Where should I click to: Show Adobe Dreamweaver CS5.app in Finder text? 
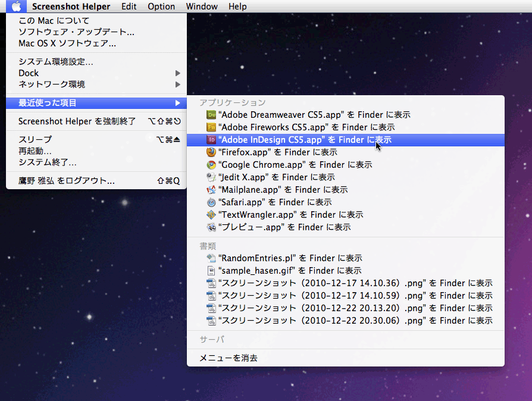point(314,115)
